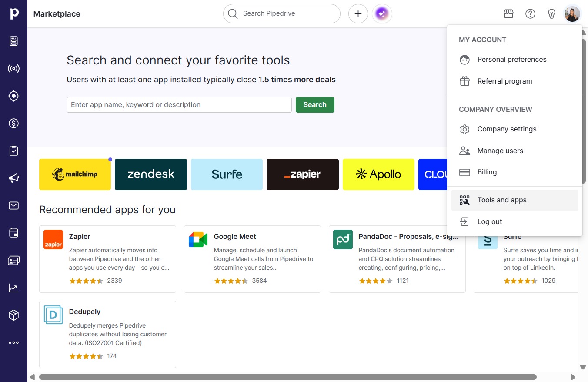Open the help question mark icon
Viewport: 588px width, 382px height.
tap(530, 14)
